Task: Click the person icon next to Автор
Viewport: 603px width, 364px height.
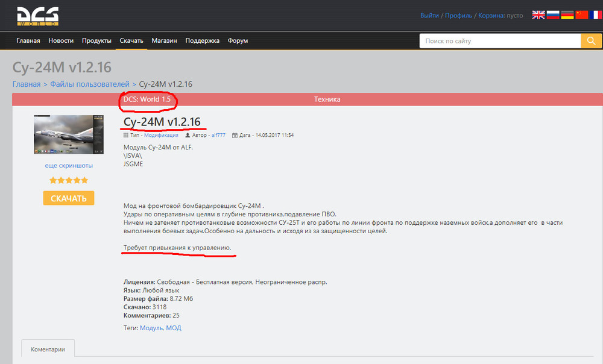Action: click(x=188, y=136)
